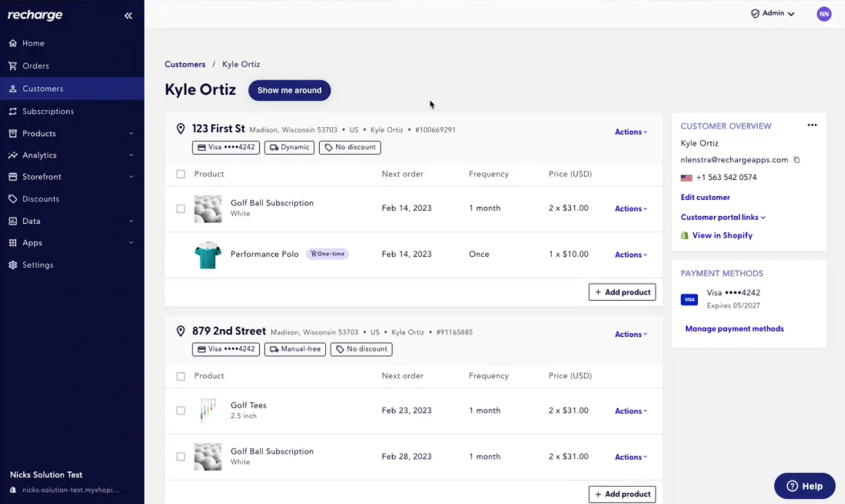Collapse the sidebar with the double-chevron icon
The width and height of the screenshot is (845, 504).
coord(128,15)
